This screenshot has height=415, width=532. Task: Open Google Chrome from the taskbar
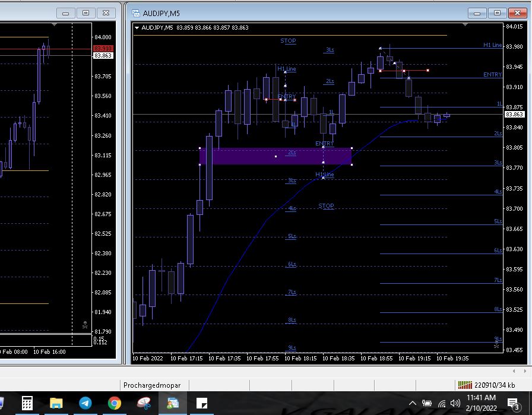(x=115, y=403)
